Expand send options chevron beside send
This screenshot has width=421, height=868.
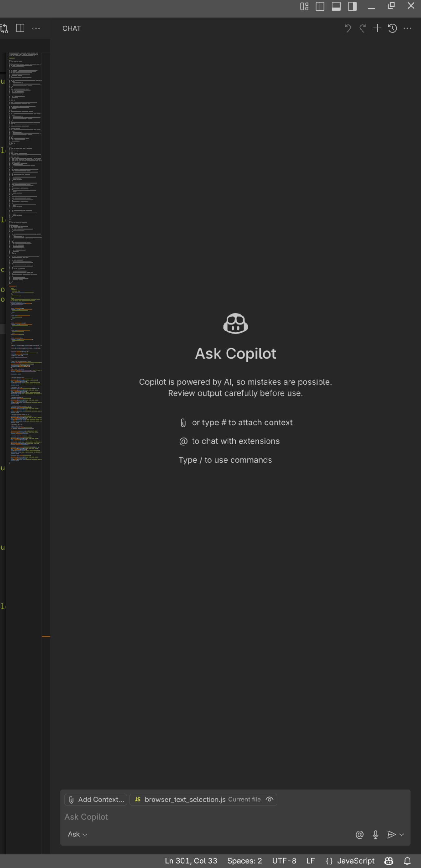(x=401, y=834)
